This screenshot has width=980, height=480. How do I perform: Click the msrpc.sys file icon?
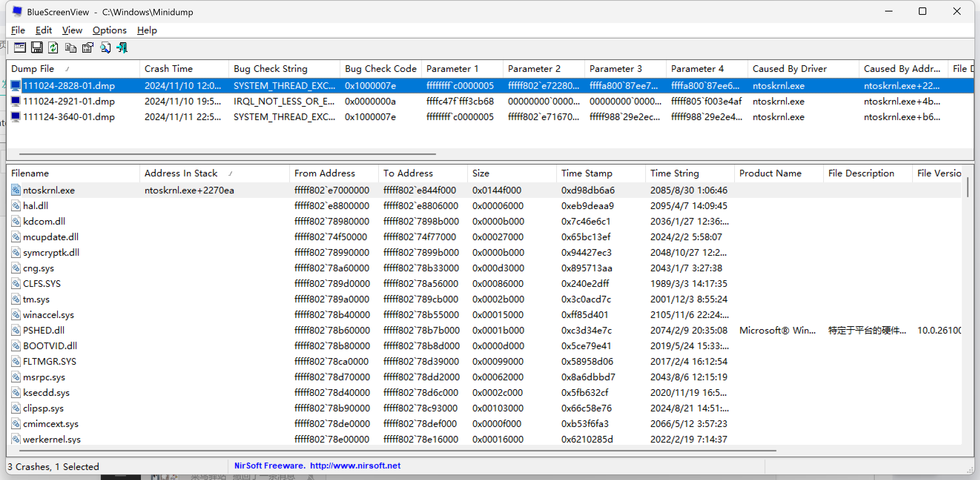pos(16,377)
